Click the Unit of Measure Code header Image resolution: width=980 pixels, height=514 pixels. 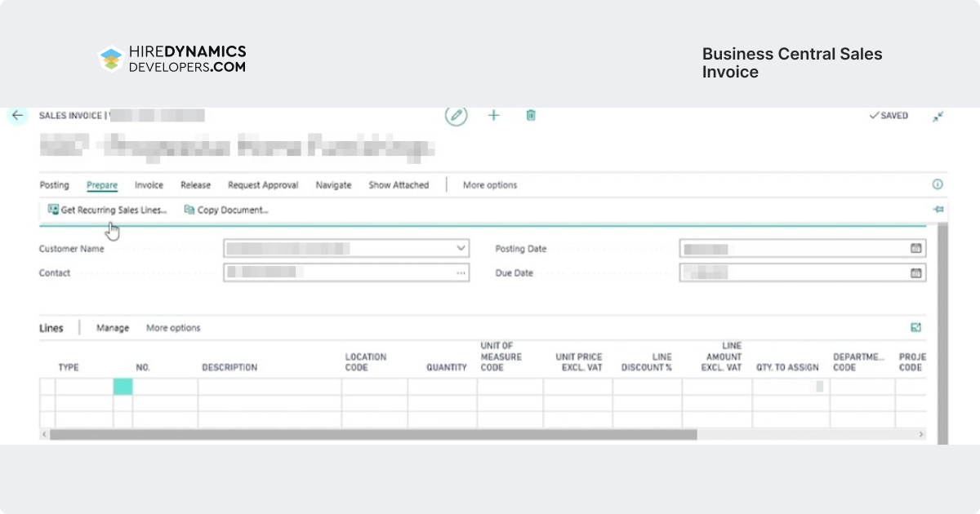[x=501, y=357]
